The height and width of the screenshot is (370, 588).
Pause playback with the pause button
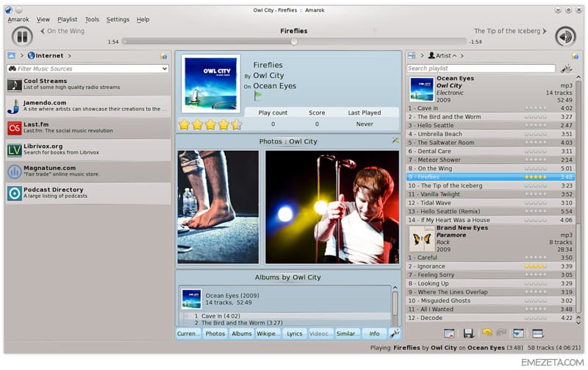(22, 36)
